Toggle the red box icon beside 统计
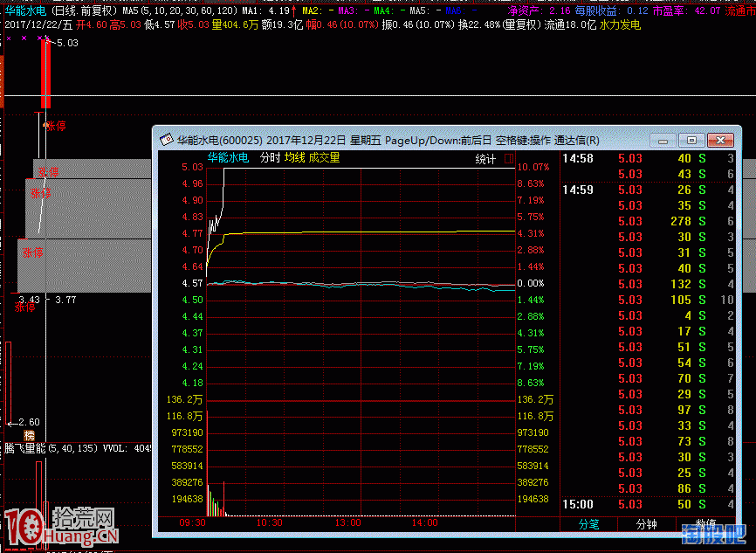 point(509,158)
